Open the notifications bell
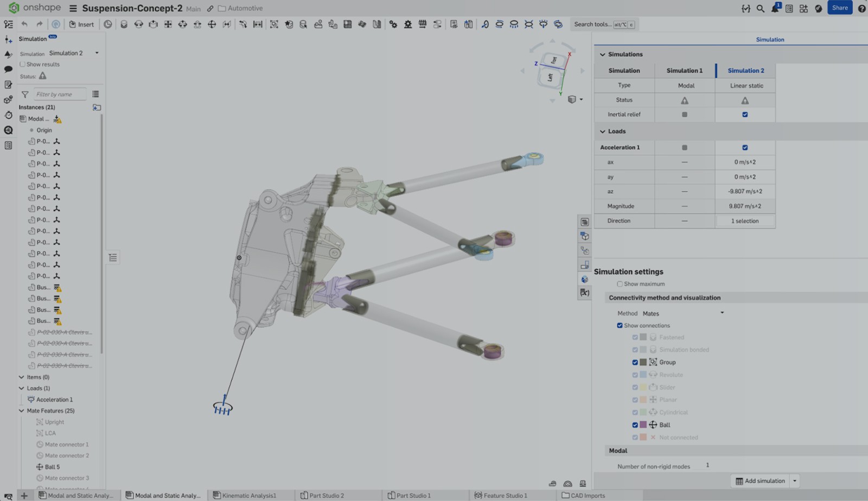The height and width of the screenshot is (501, 868). [x=775, y=8]
